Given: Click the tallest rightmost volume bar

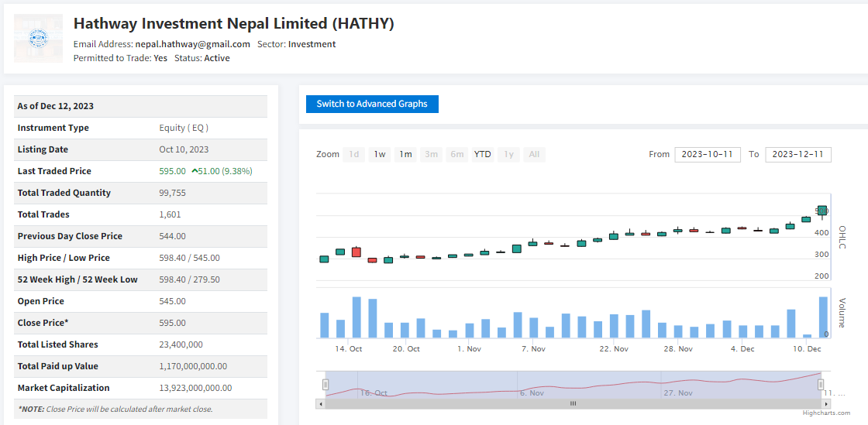Looking at the screenshot, I should coord(822,317).
